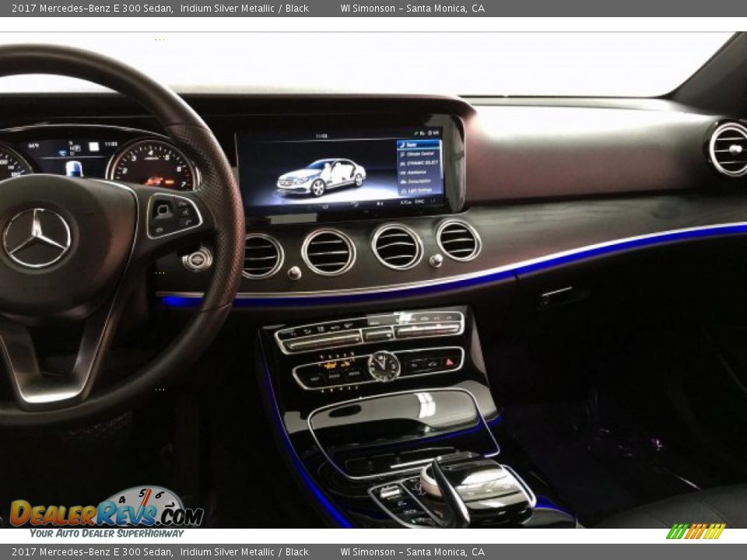Enable a heated seat button on the console
The height and width of the screenshot is (560, 747).
point(331,365)
